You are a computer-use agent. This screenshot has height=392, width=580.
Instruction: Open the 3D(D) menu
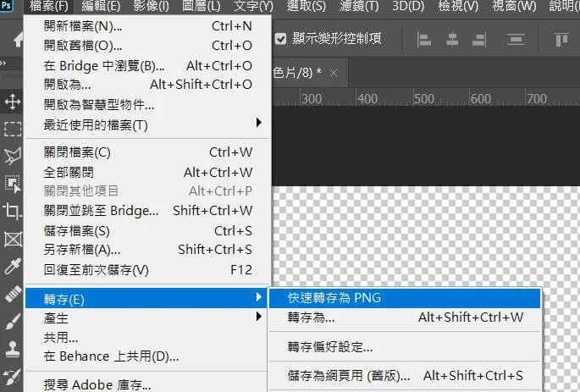(x=408, y=6)
